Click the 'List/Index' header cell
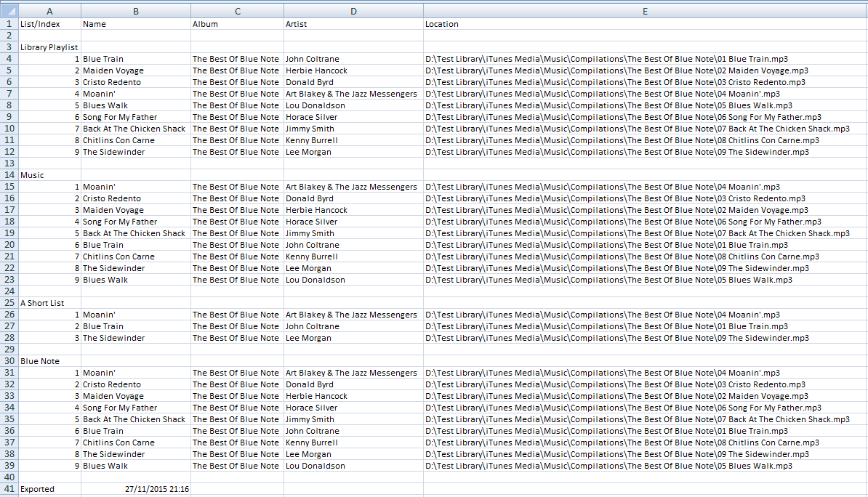Screen dimensions: 868x497 coord(50,24)
